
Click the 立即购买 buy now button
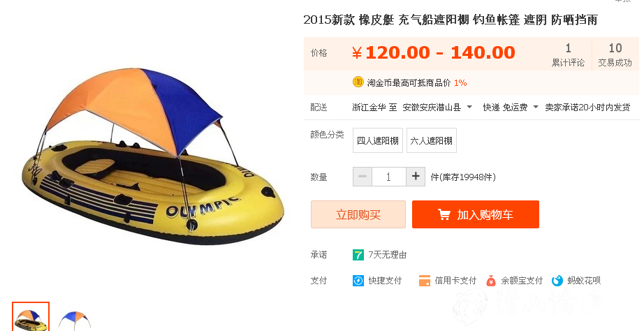click(358, 214)
